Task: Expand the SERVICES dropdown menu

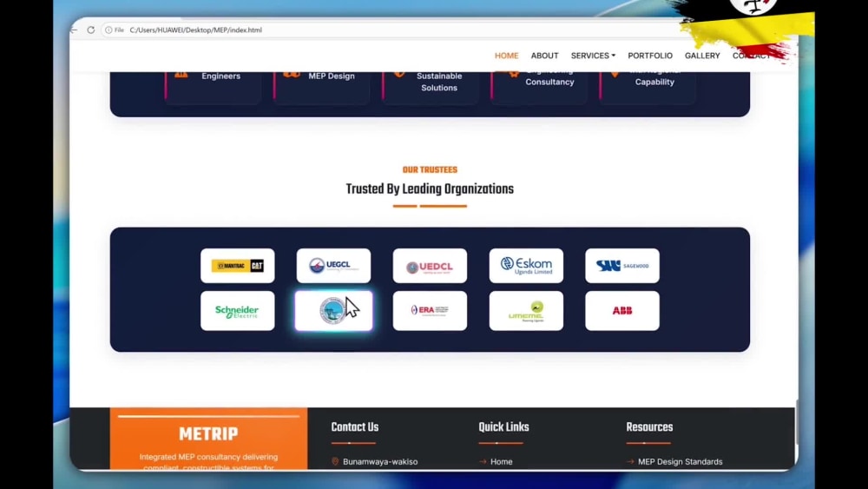Action: 593,56
